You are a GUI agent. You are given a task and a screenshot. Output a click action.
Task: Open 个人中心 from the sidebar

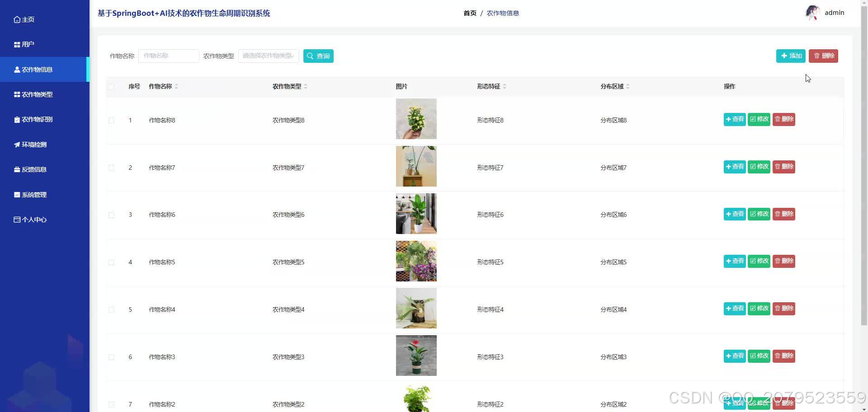[16, 220]
